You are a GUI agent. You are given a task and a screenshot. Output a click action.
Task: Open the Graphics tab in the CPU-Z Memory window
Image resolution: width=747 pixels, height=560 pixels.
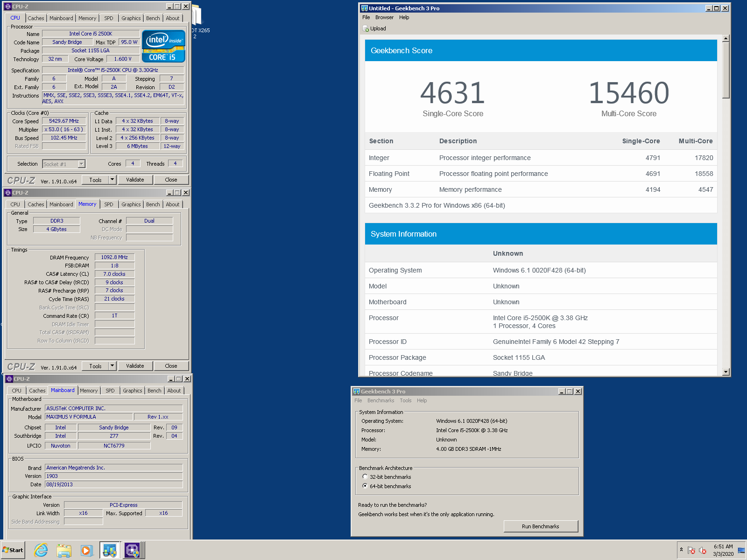click(131, 204)
